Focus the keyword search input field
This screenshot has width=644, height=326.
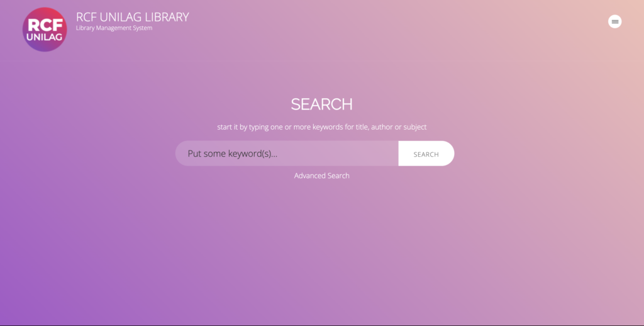coord(287,154)
